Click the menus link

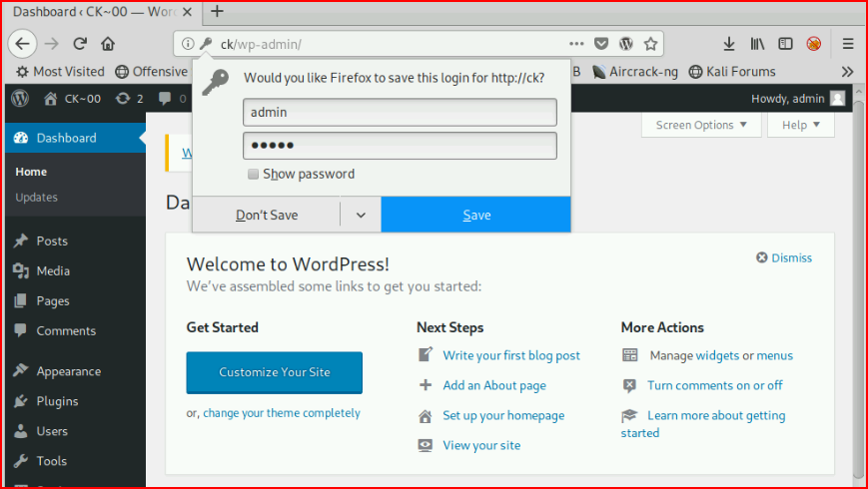775,355
